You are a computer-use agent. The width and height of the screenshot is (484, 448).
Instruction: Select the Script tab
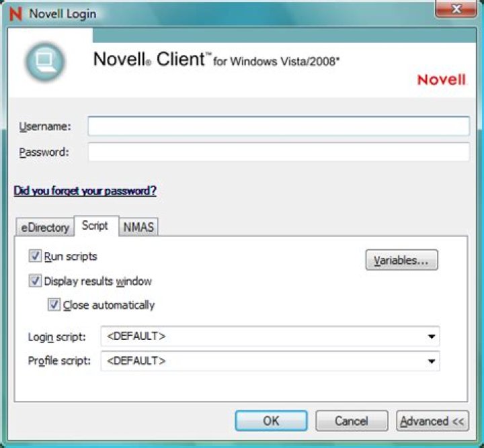click(95, 226)
